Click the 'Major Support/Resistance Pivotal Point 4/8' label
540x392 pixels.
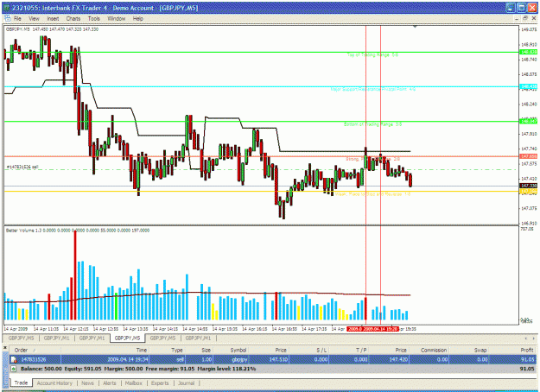(x=373, y=89)
